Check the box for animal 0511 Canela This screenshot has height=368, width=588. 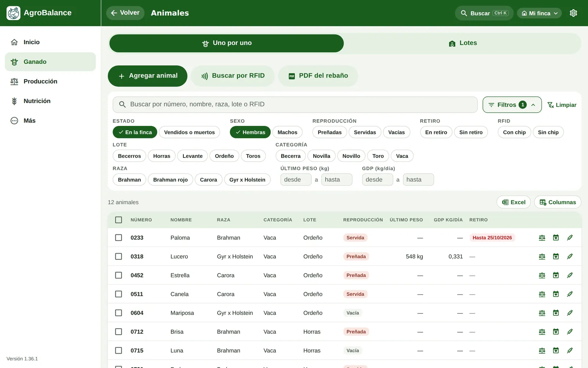[118, 294]
